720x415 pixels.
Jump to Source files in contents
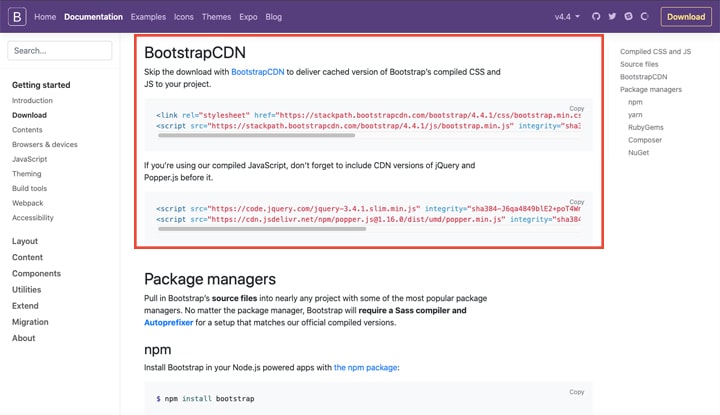[639, 64]
